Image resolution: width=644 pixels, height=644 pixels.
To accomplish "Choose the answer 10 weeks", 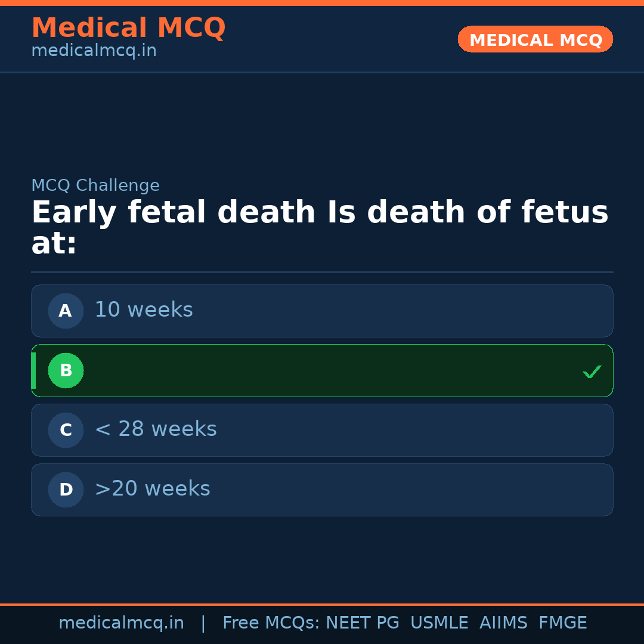I will [x=144, y=310].
